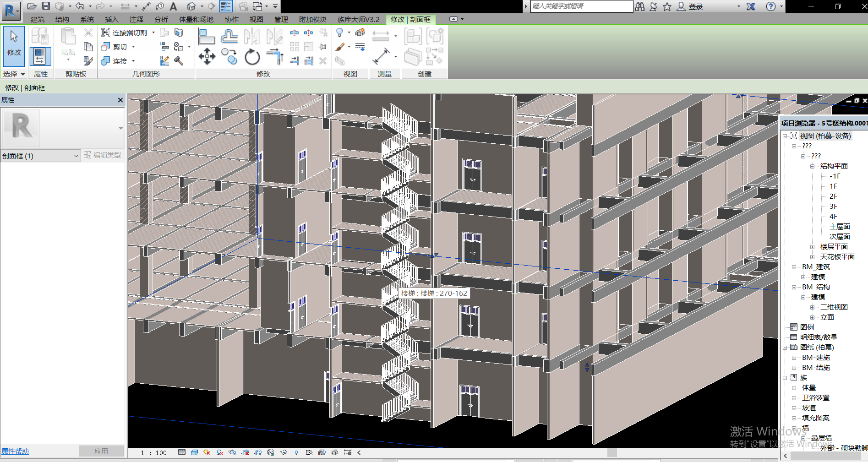Toggle the Properties palette button
The image size is (868, 462).
click(x=40, y=57)
